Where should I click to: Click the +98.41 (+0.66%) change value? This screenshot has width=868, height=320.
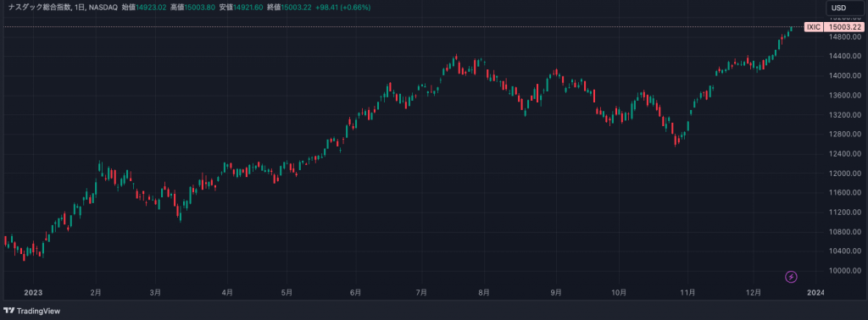(344, 8)
